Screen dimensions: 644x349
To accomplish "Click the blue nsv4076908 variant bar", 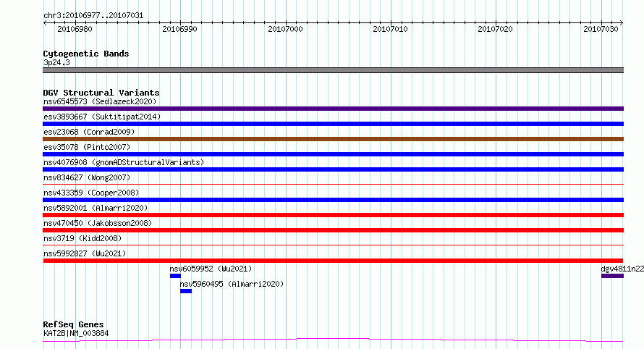I will [333, 169].
